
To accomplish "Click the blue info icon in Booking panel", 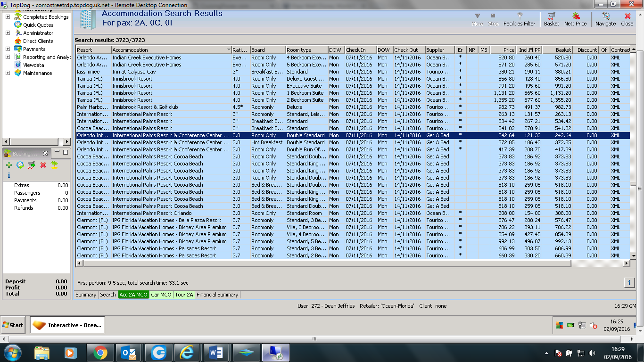I will tap(9, 175).
